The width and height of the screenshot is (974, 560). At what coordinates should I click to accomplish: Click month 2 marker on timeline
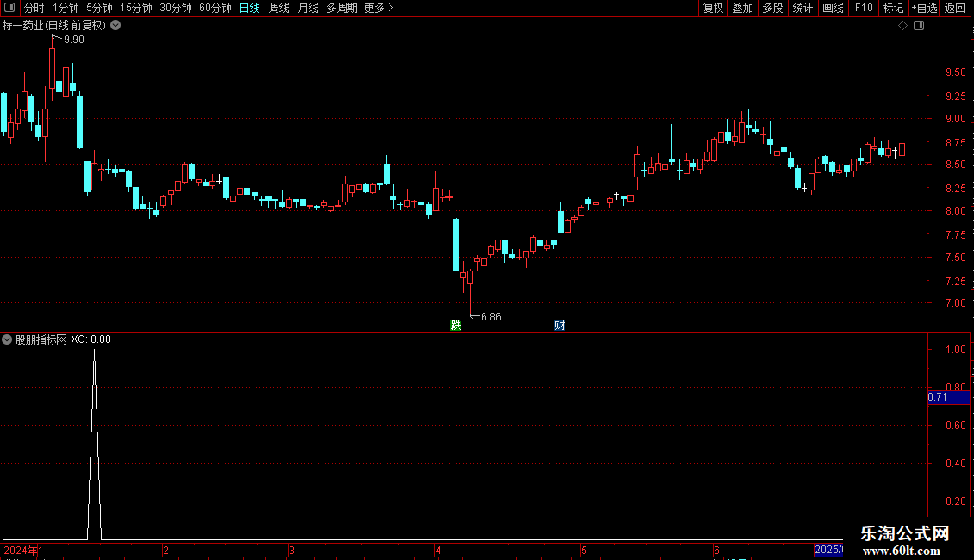tap(165, 550)
